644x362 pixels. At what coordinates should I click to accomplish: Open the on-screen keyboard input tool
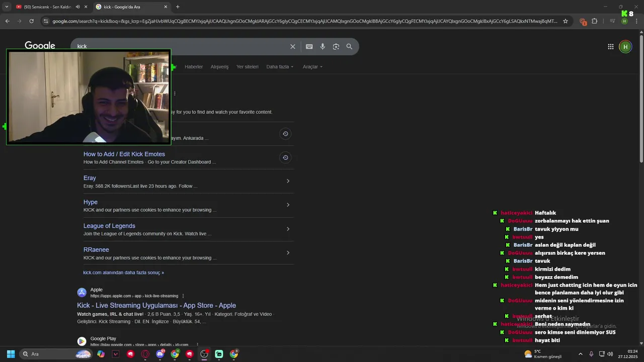pyautogui.click(x=309, y=46)
